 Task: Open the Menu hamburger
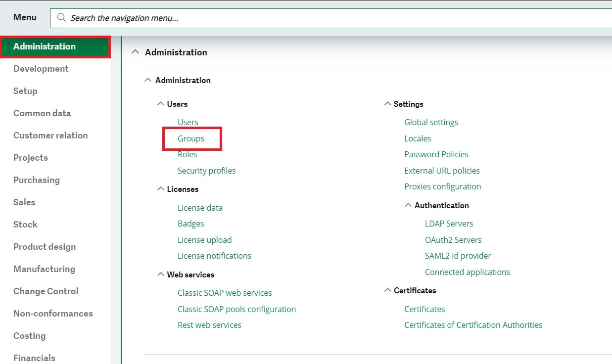(24, 17)
